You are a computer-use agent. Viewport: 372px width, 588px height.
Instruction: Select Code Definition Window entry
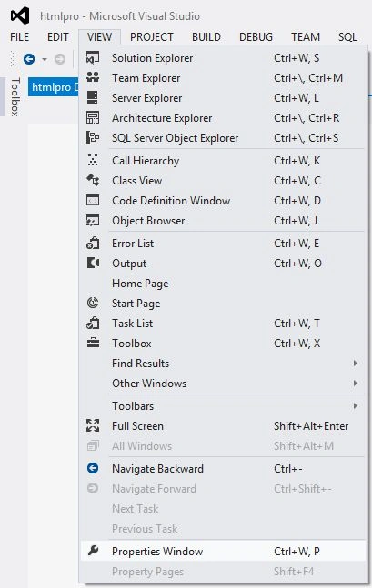[223, 201]
